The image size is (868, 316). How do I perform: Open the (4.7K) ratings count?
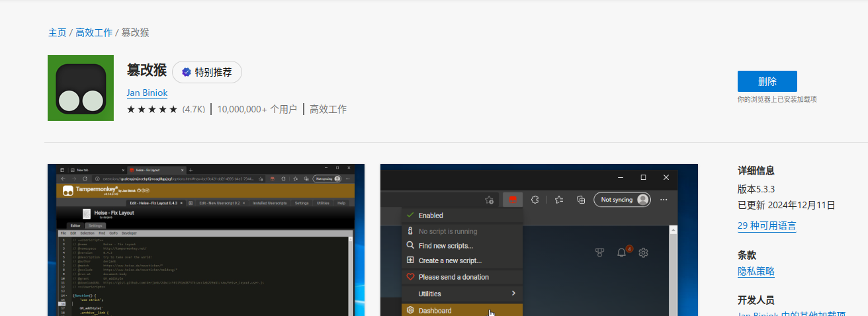tap(194, 109)
